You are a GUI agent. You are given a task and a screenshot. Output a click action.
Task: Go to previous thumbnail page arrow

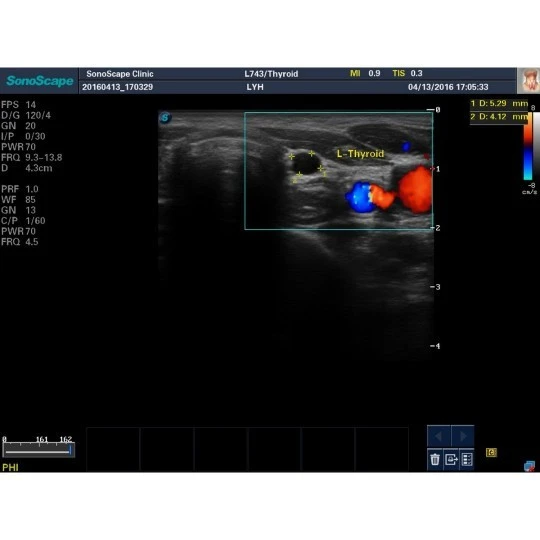(x=439, y=436)
